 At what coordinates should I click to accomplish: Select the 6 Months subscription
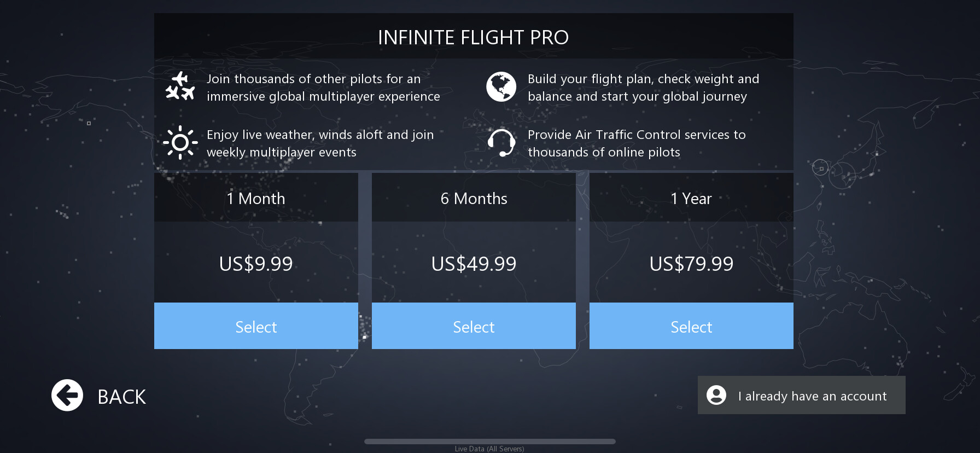tap(474, 326)
